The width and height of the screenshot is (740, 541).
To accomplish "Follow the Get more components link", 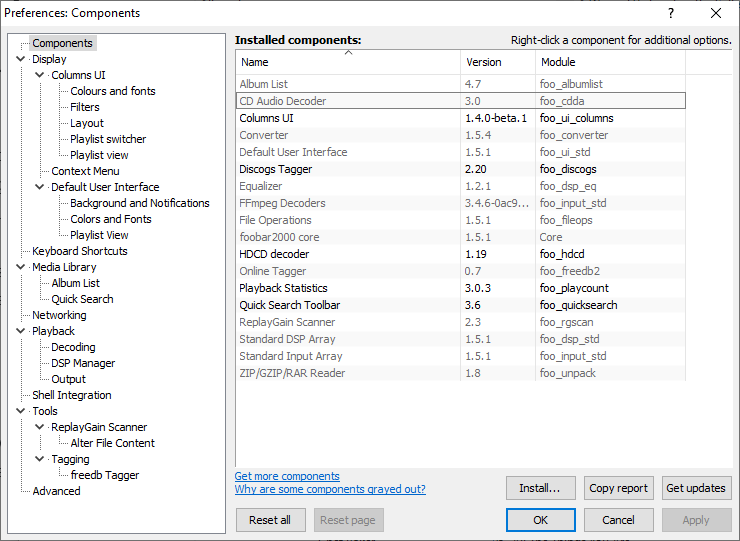I will click(287, 476).
